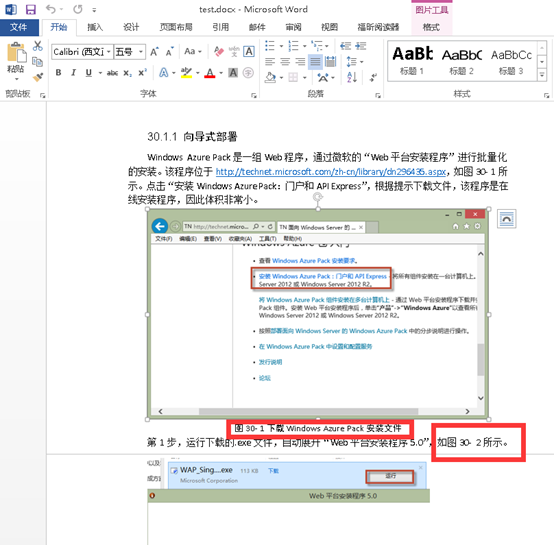Align text left
554x545 pixels.
coord(270,62)
